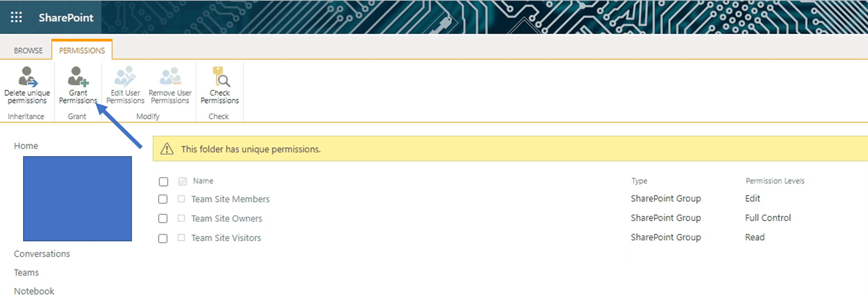Switch to the BROWSE ribbon tab

(x=28, y=51)
